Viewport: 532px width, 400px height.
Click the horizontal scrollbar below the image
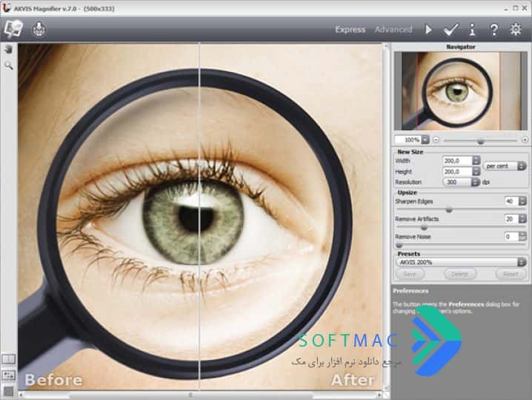[x=200, y=395]
